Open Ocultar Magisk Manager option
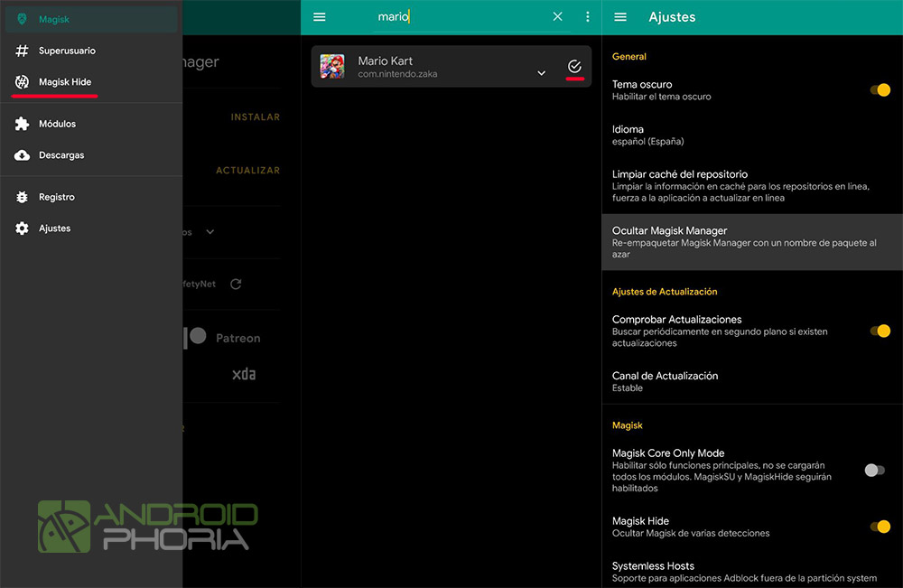The image size is (903, 588). [x=752, y=242]
